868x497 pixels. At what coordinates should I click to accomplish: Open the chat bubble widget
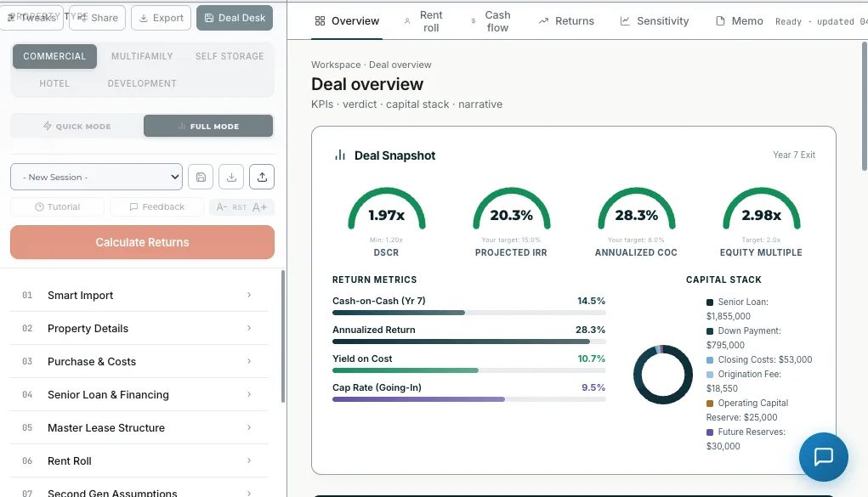823,457
